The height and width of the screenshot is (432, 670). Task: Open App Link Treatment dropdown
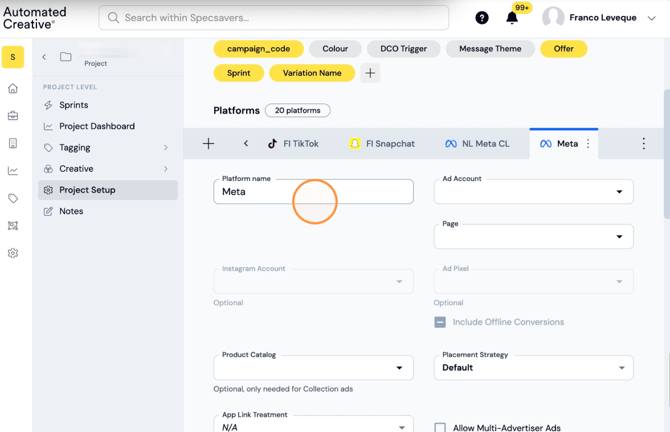click(313, 424)
